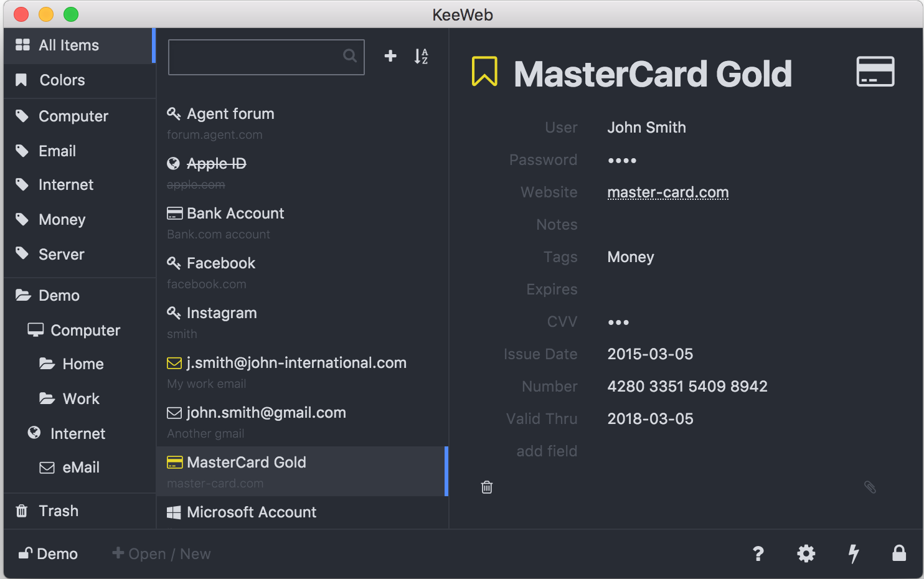Viewport: 924px width, 579px height.
Task: Click the Money tag icon
Action: (22, 219)
